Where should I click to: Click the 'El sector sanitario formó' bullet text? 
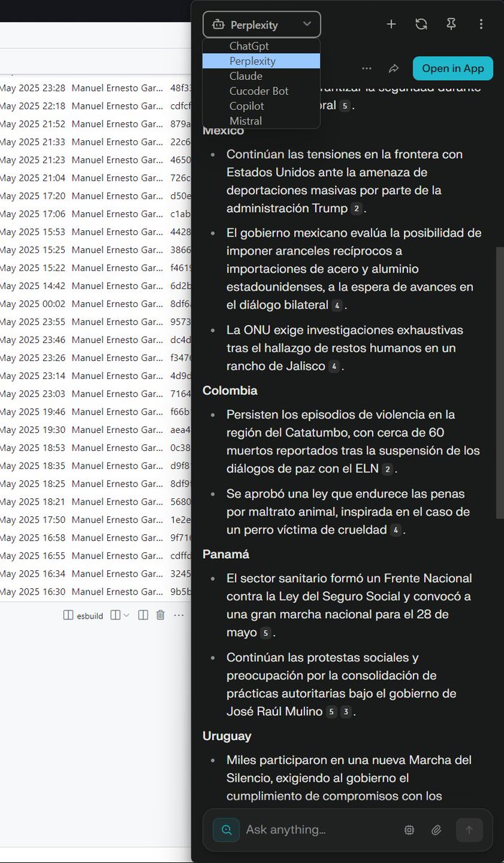tap(349, 606)
